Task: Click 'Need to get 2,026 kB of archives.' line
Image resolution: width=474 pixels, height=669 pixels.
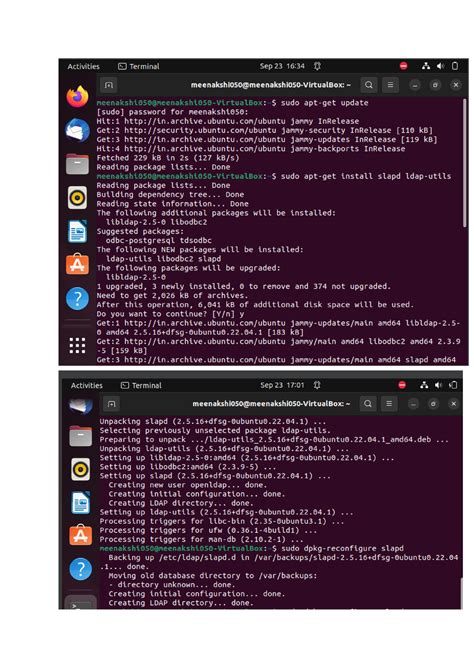Action: tap(172, 296)
